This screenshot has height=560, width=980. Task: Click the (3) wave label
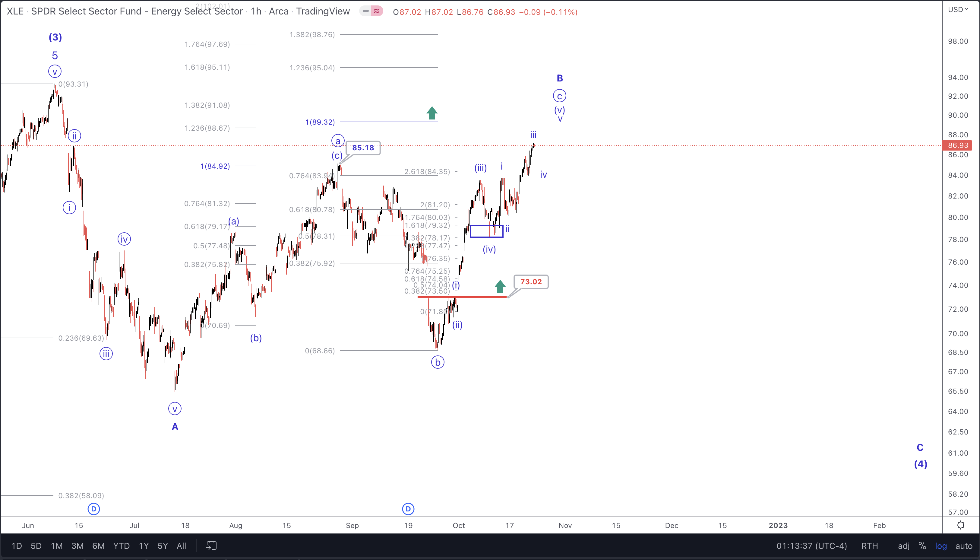coord(55,37)
